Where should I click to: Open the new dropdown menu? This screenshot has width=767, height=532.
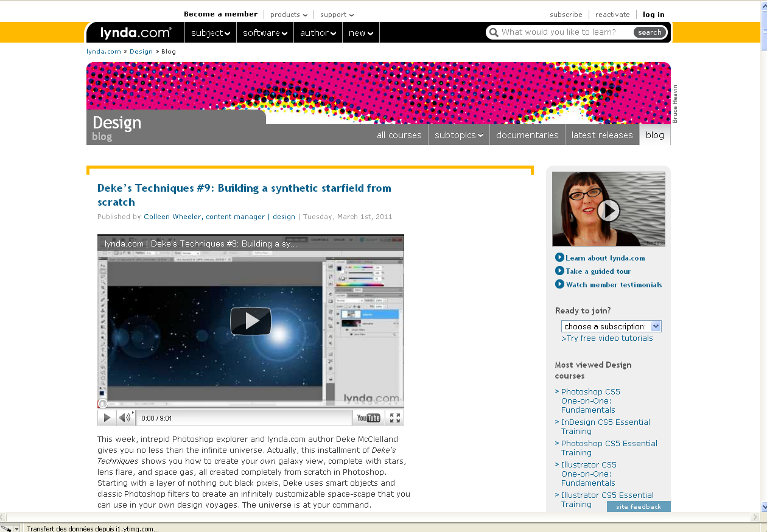(361, 33)
